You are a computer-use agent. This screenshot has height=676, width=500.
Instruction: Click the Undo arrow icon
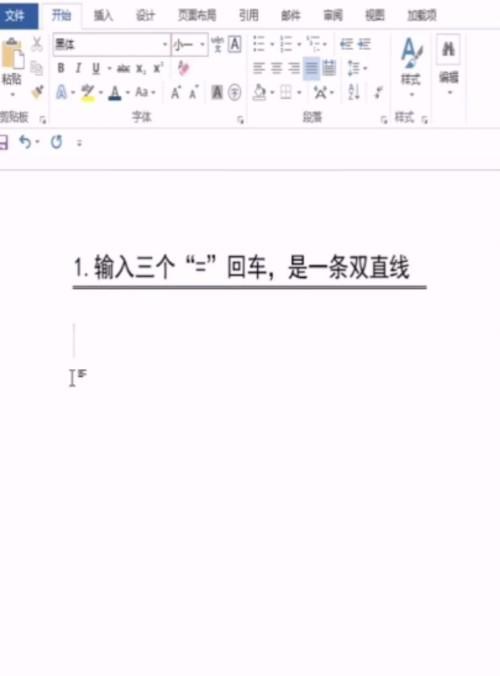25,141
